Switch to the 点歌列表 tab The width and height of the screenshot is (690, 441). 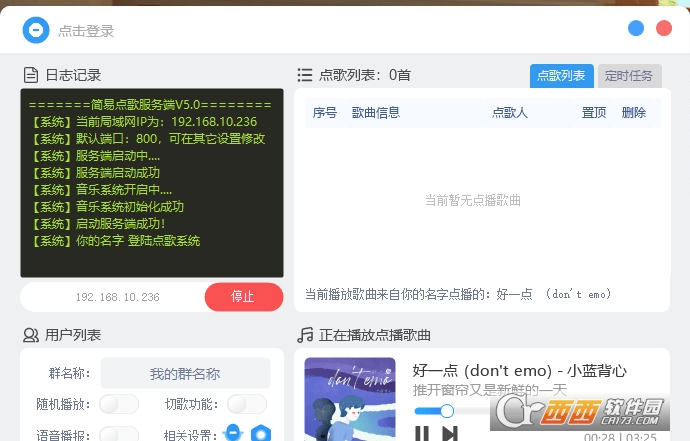tap(562, 76)
